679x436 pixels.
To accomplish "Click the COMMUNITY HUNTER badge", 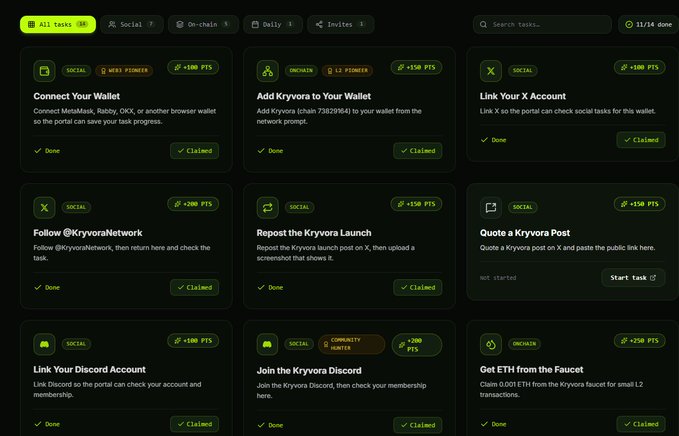I will 352,344.
